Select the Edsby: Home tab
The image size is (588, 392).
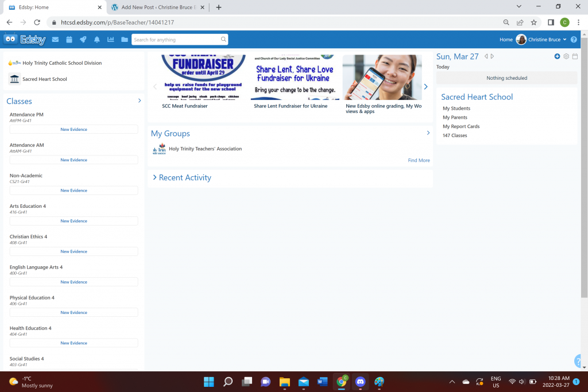55,7
